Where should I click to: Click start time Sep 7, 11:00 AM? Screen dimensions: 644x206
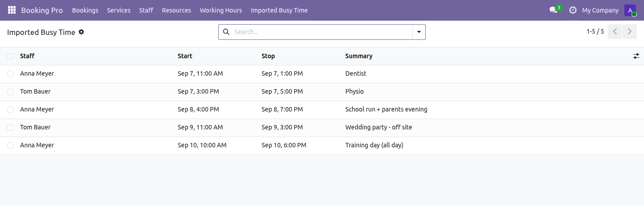click(200, 73)
